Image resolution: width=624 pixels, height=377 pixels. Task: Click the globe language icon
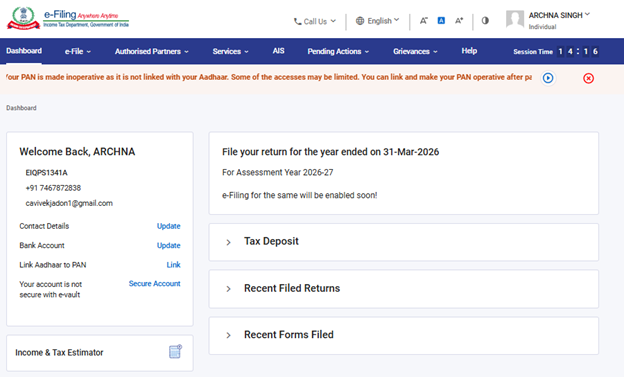pyautogui.click(x=360, y=21)
